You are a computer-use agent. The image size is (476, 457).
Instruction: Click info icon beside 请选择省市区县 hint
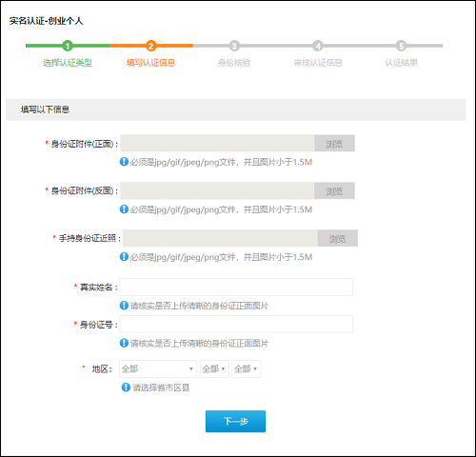click(x=126, y=387)
